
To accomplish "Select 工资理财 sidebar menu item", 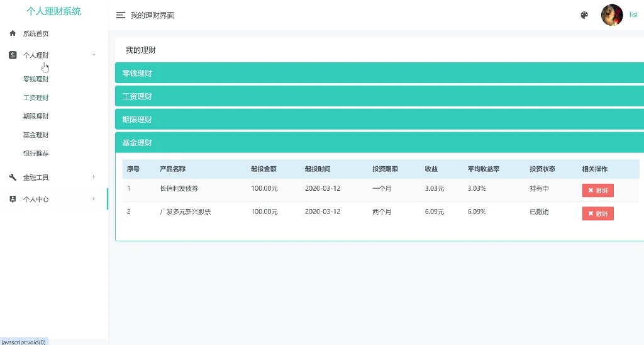I will click(36, 98).
